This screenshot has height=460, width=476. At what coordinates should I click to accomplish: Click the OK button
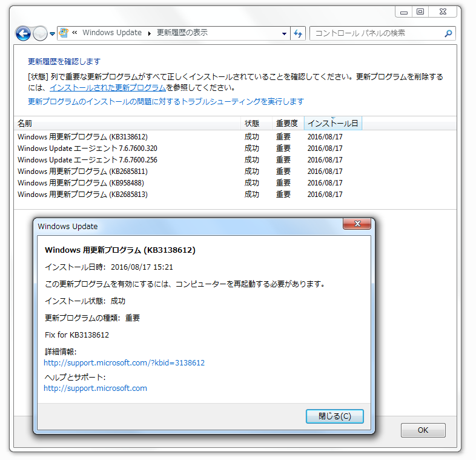click(x=423, y=430)
